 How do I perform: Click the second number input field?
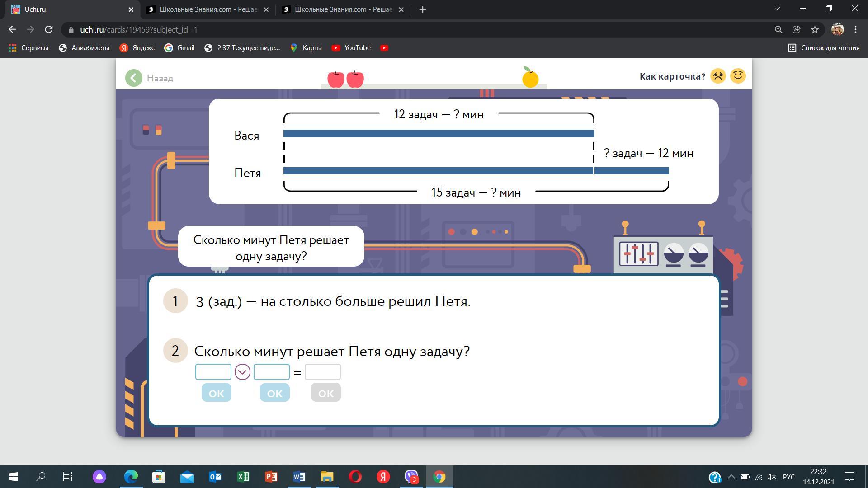[271, 372]
